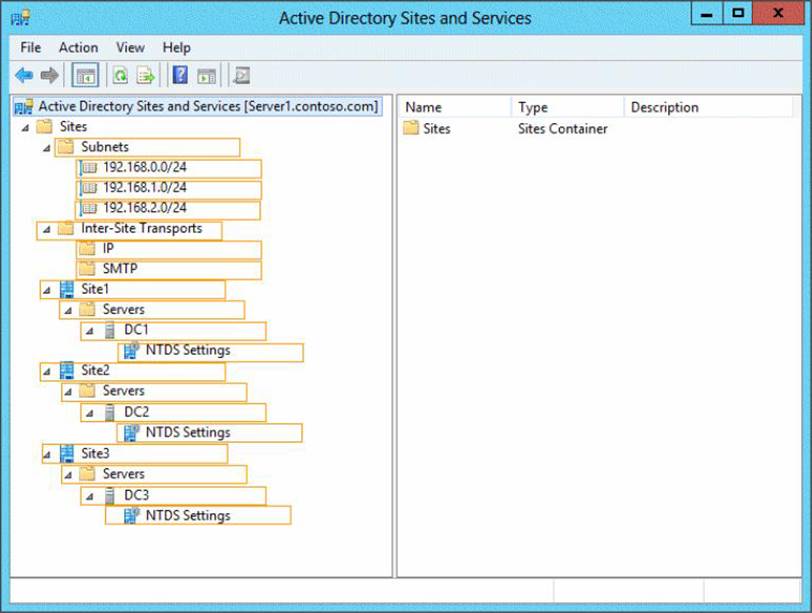Select the Sites container in right pane
This screenshot has height=613, width=812.
point(436,128)
